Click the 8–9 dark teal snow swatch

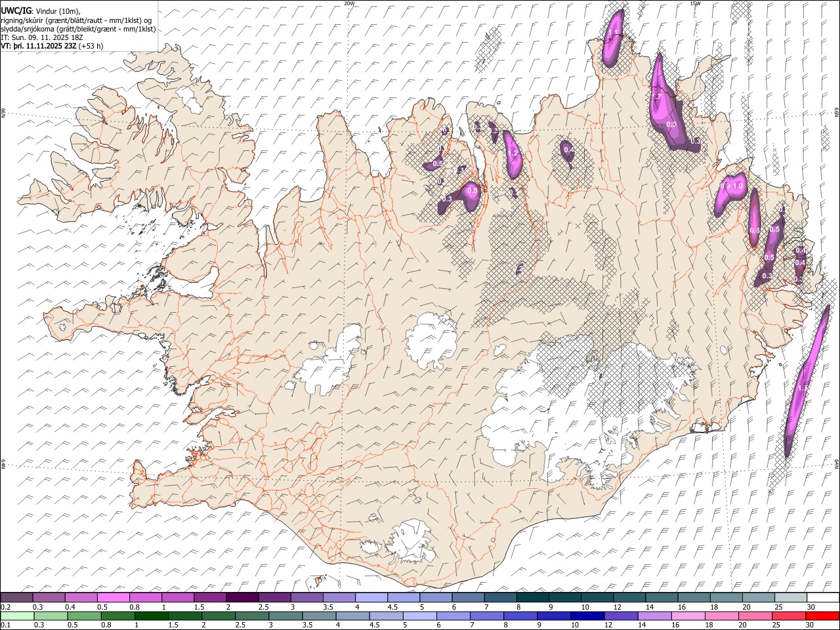point(532,598)
